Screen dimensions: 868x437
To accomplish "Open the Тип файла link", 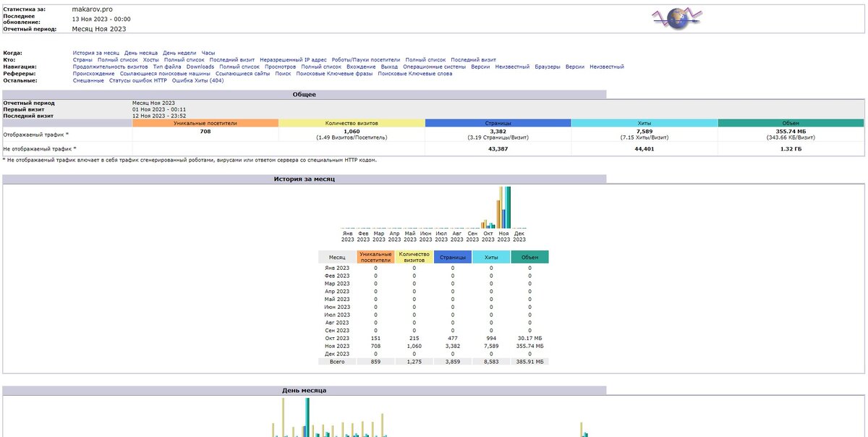I will (x=167, y=67).
